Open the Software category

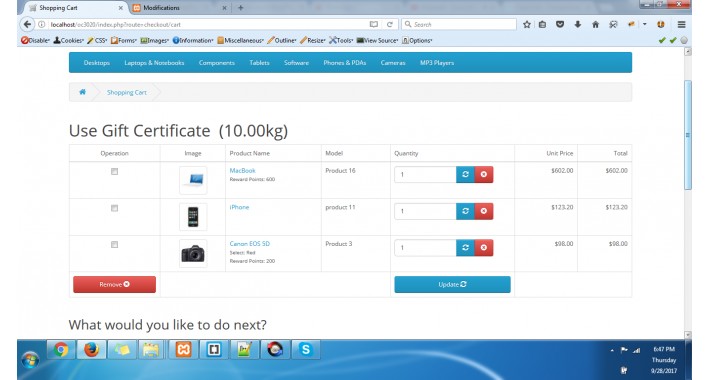[x=297, y=63]
